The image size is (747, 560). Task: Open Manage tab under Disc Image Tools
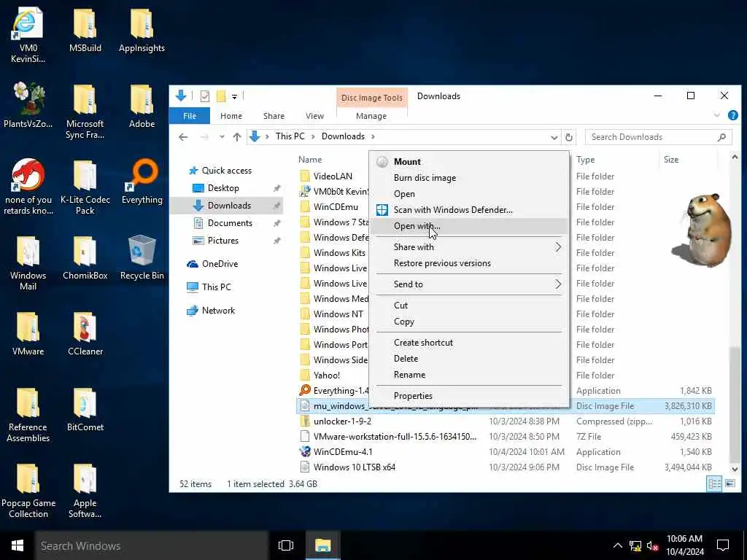(371, 116)
